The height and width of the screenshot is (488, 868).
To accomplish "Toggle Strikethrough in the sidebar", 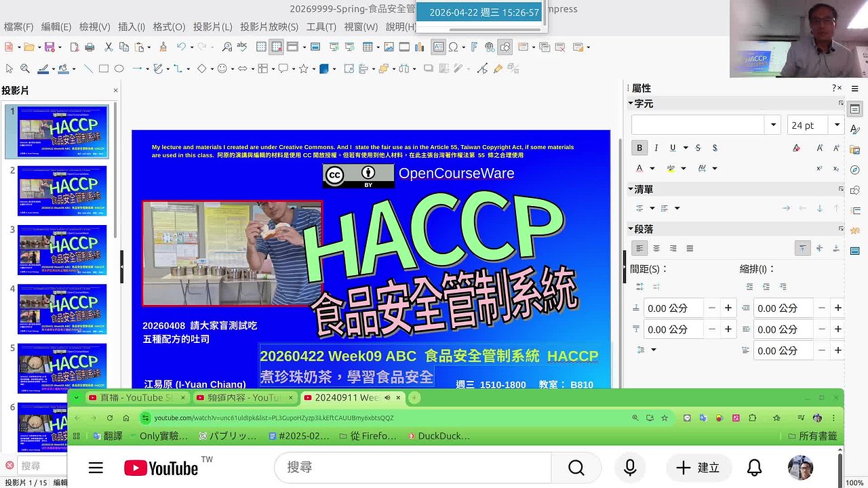I will (x=699, y=148).
